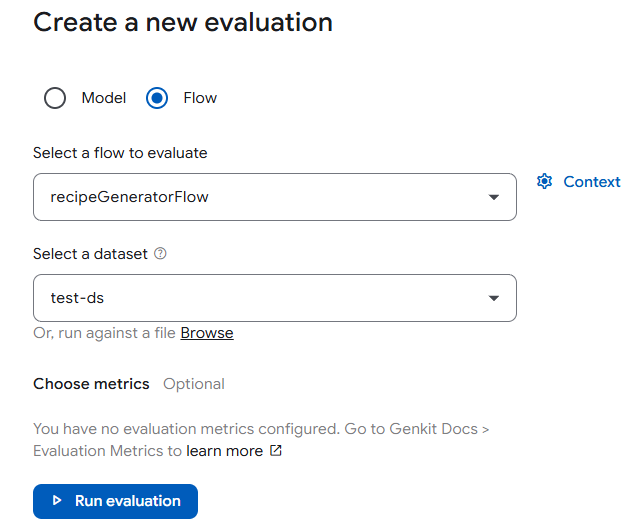Open the test-ds dataset combo box
This screenshot has width=641, height=532.
(260, 298)
